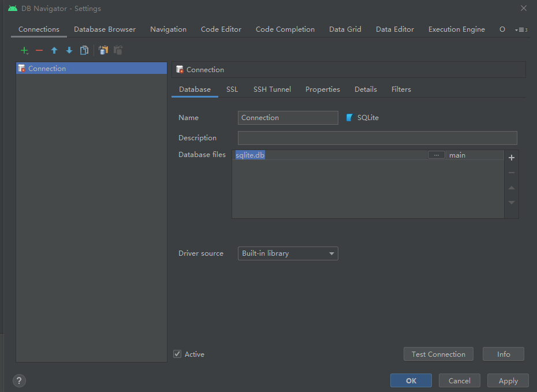Remove the selected connection using the minus icon

click(x=39, y=50)
